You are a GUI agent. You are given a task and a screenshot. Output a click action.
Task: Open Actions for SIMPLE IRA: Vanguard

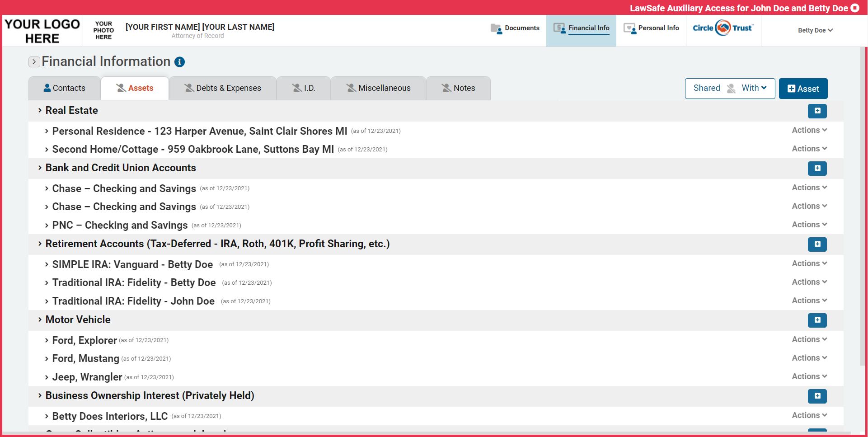(x=809, y=263)
